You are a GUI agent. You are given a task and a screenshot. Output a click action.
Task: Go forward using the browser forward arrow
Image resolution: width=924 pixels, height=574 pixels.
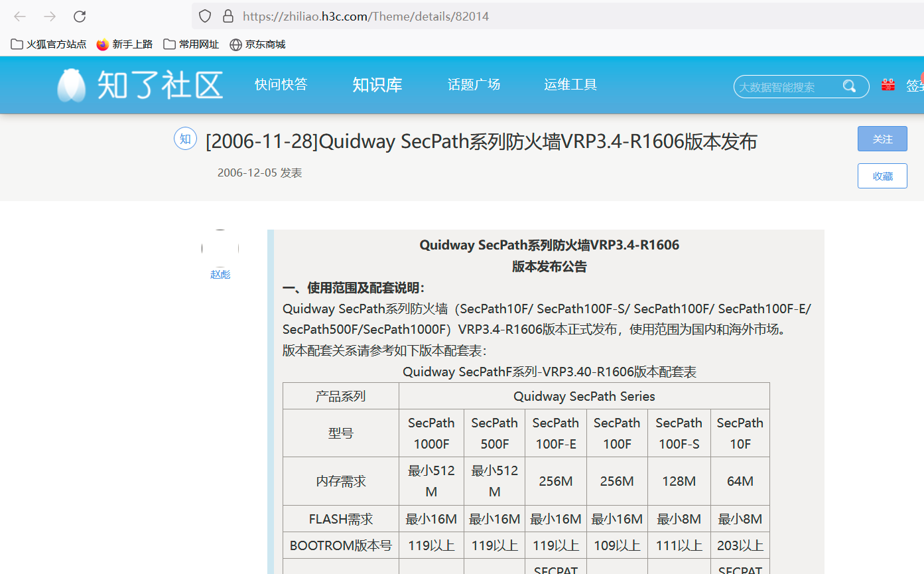click(x=50, y=17)
